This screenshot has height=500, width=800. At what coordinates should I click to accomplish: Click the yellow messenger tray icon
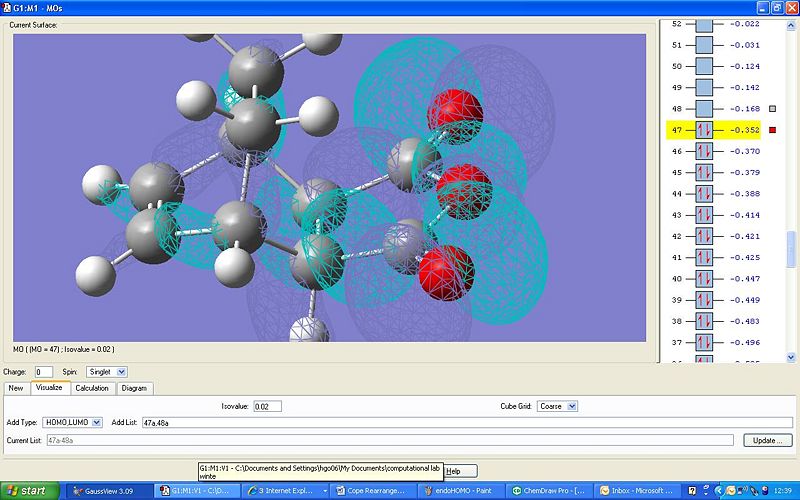(x=731, y=490)
